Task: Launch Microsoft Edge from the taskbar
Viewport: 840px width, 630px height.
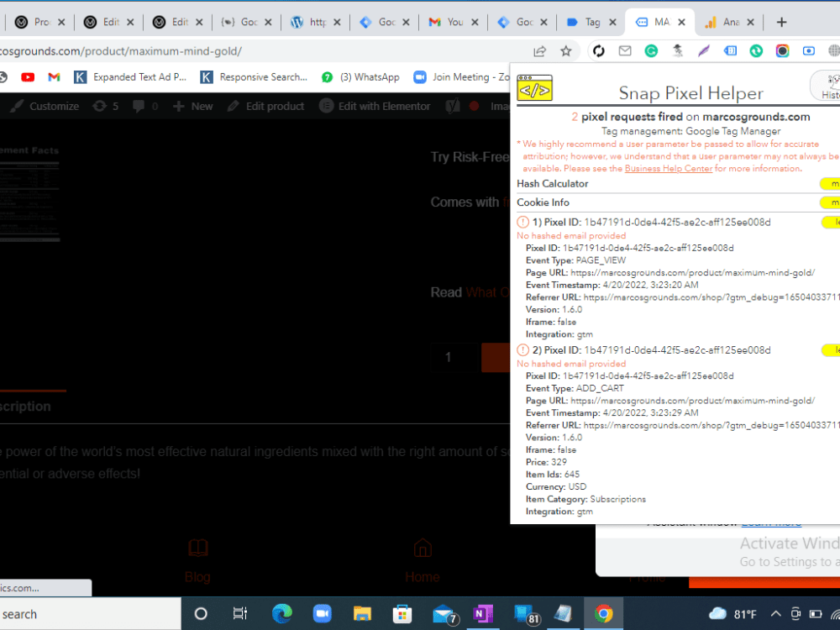Action: (x=281, y=614)
